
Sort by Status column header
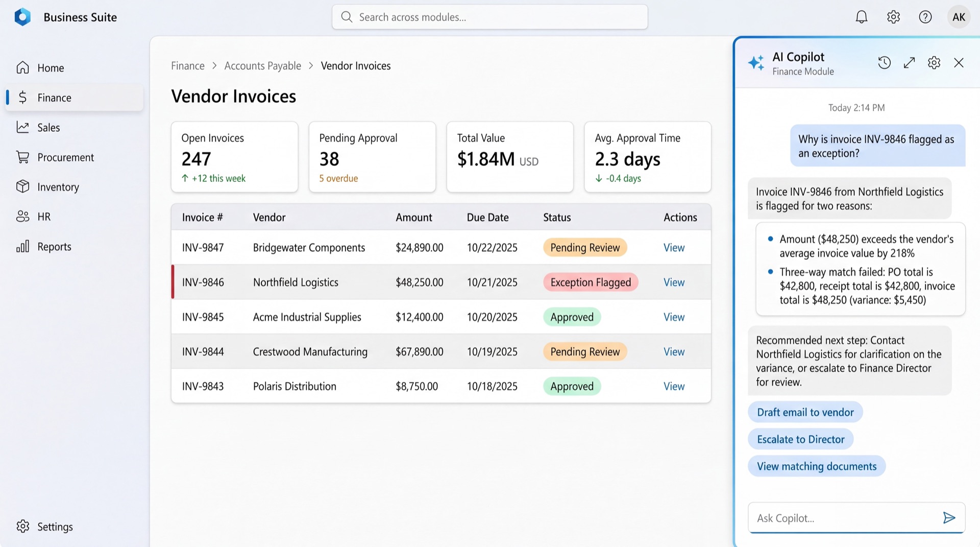click(557, 218)
